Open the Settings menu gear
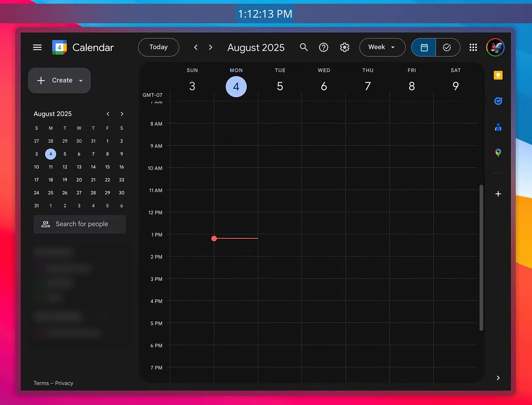 coord(344,47)
